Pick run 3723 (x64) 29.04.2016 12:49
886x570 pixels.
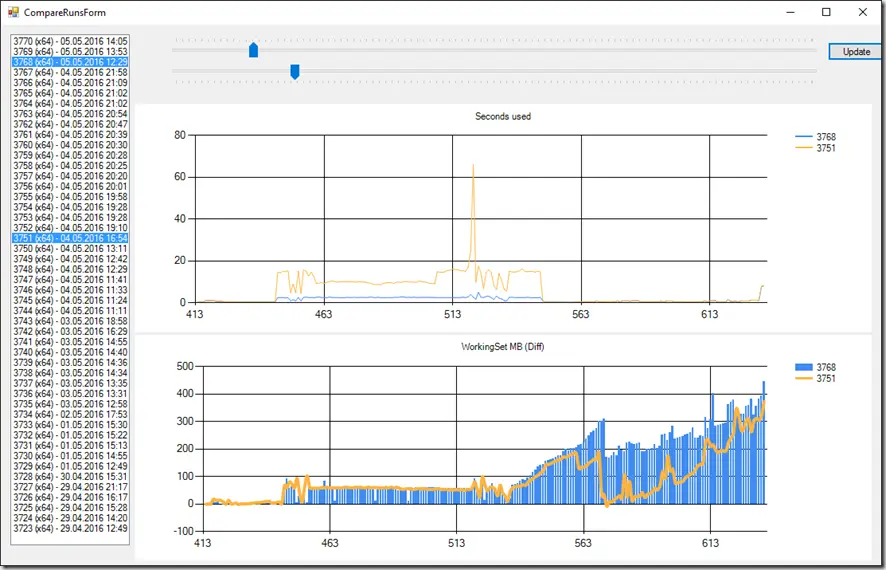pos(70,528)
